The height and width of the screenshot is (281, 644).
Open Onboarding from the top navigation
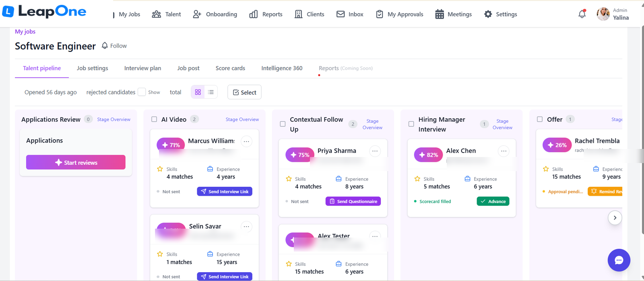(215, 14)
